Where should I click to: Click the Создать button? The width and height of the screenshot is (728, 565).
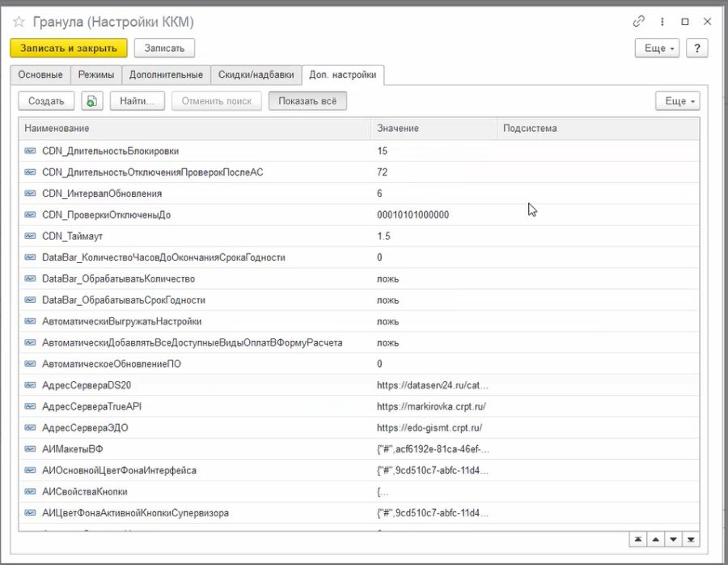(46, 101)
